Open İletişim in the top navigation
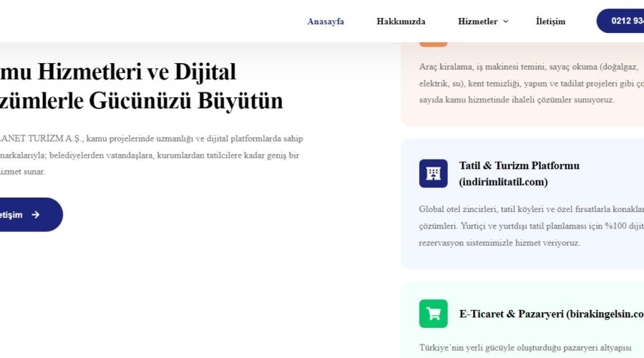Screen dimensions: 644x358 click(550, 21)
